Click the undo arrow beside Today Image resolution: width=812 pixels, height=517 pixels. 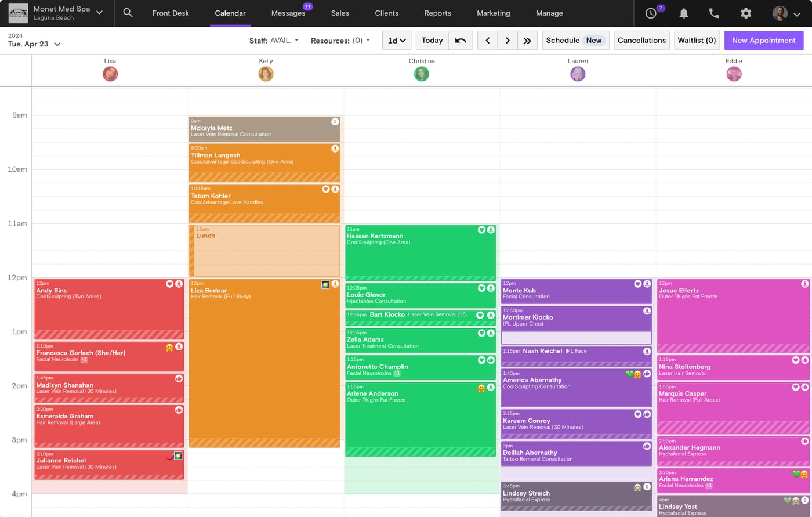[x=461, y=41]
